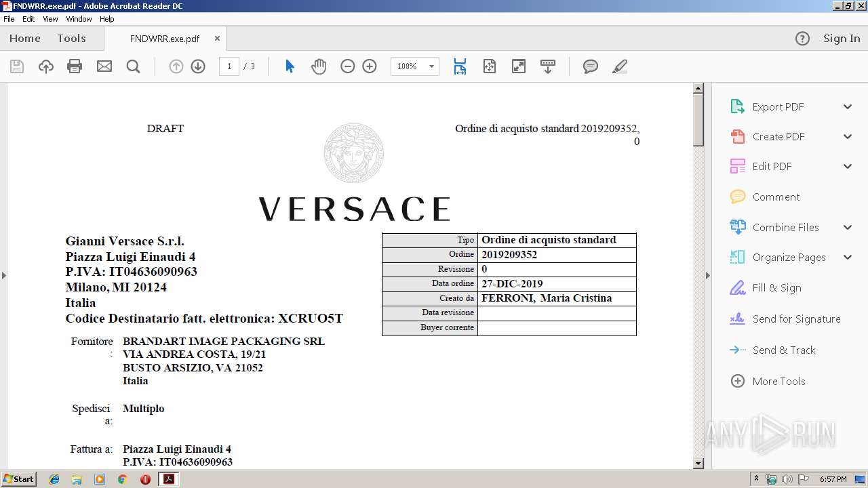Click the Organize Pages label

point(789,258)
